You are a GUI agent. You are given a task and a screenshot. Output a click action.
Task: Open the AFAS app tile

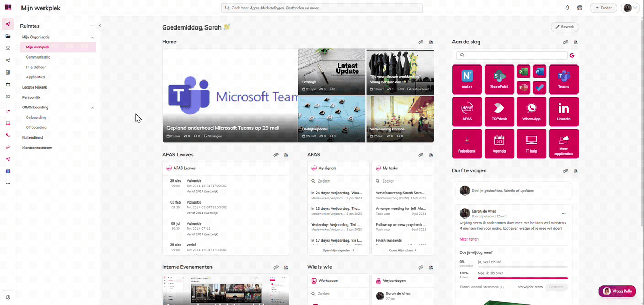point(467,112)
